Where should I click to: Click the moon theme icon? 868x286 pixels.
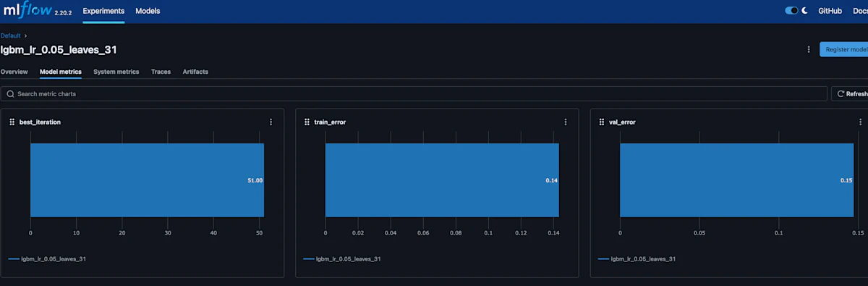click(x=804, y=11)
